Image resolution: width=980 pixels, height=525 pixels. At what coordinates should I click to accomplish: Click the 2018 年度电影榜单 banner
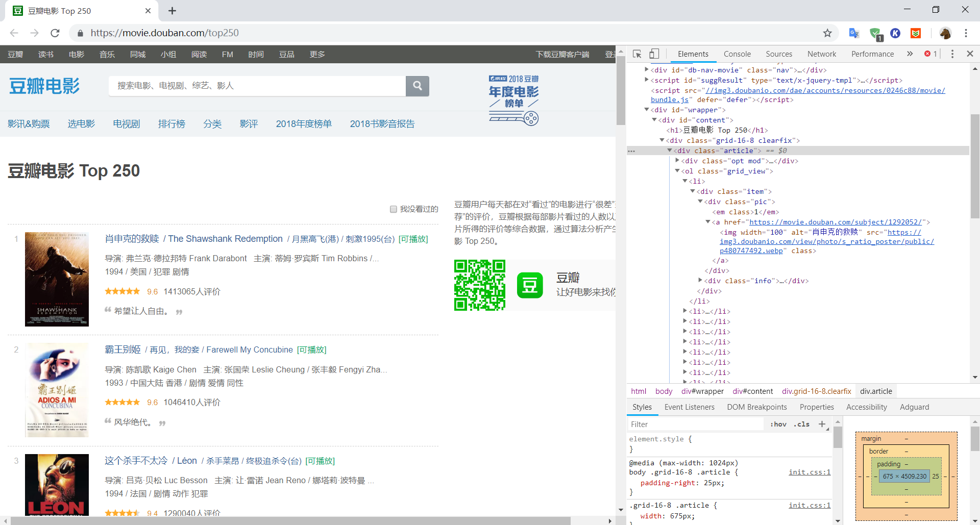[513, 100]
